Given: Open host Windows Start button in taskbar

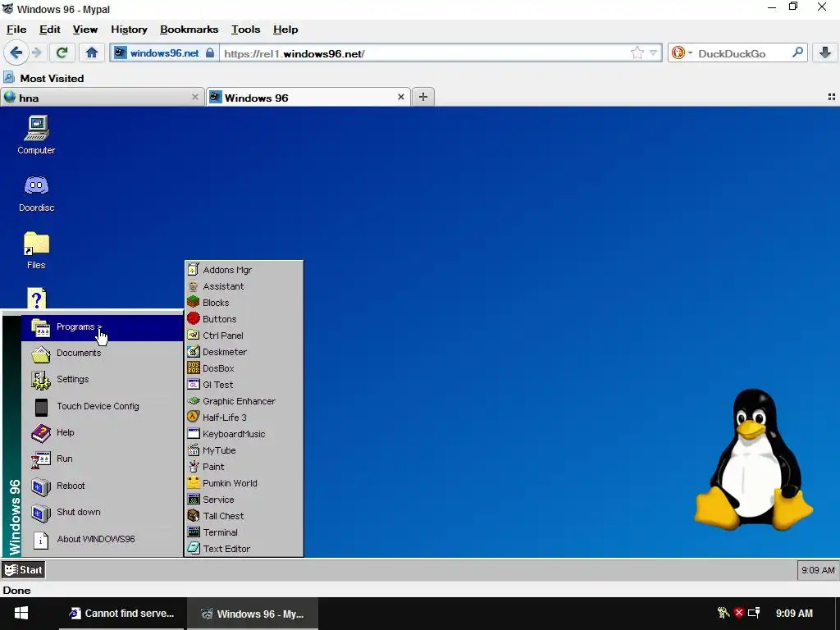Looking at the screenshot, I should pos(21,614).
